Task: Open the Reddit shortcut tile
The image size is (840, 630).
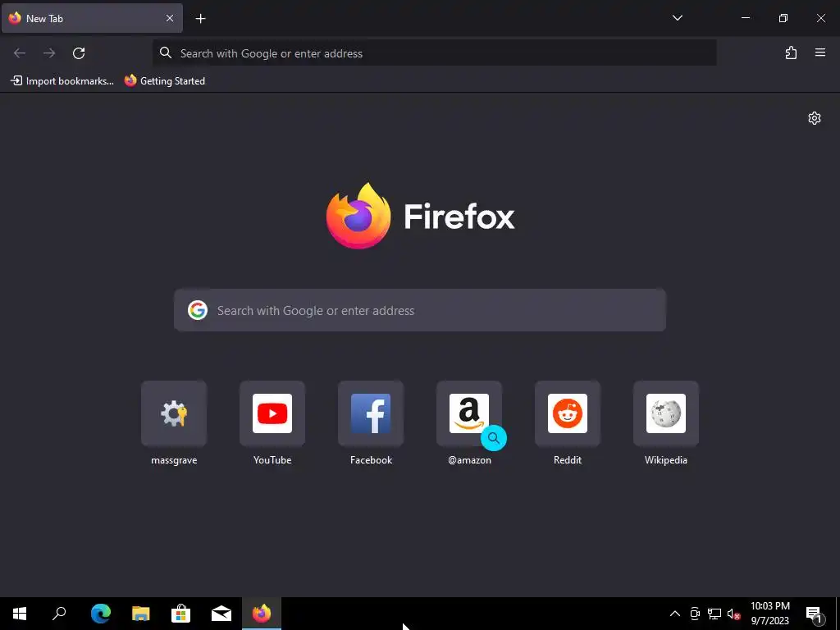Action: (568, 413)
